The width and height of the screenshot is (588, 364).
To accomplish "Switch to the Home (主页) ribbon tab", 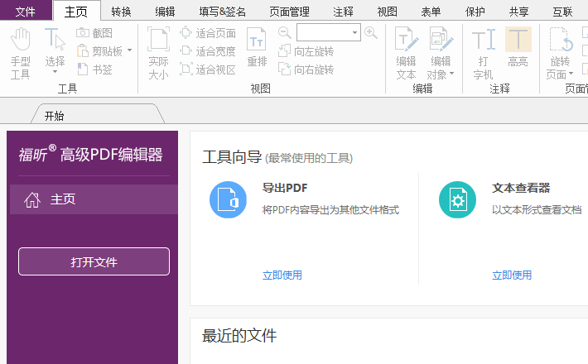I will point(76,12).
